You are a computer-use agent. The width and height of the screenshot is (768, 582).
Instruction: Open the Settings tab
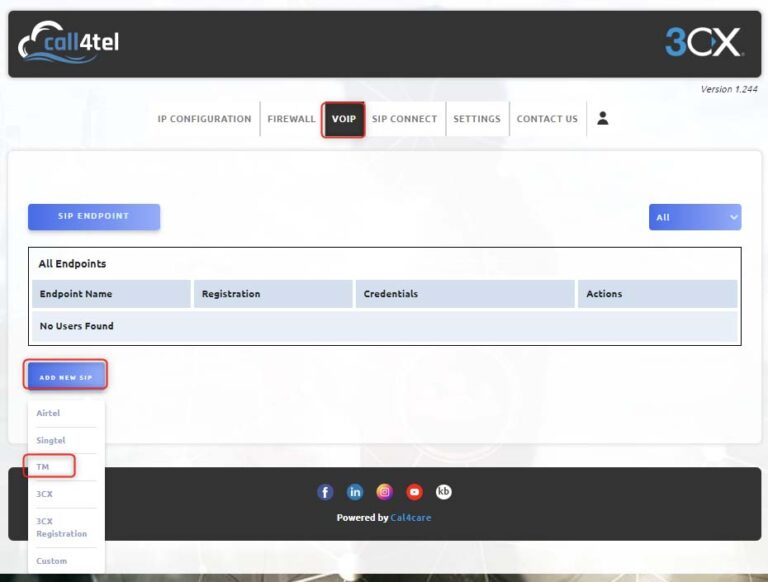pyautogui.click(x=477, y=119)
